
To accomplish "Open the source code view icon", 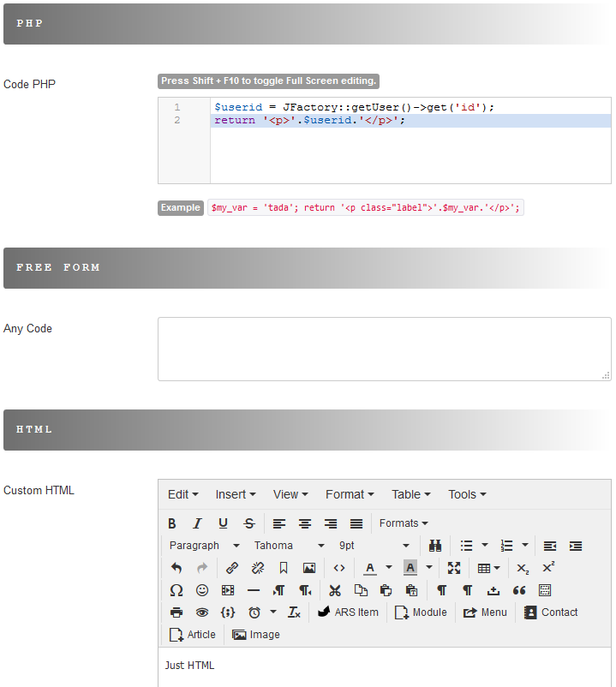I will [x=339, y=568].
